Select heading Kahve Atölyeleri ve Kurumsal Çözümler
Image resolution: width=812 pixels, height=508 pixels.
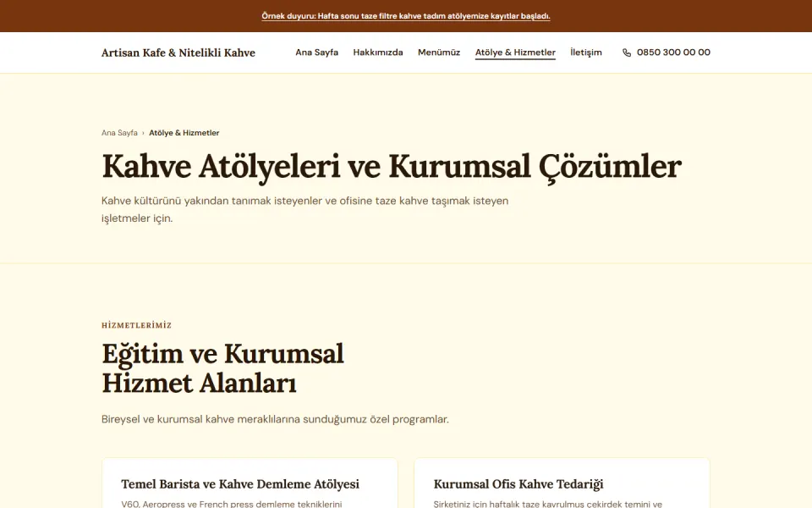point(392,167)
